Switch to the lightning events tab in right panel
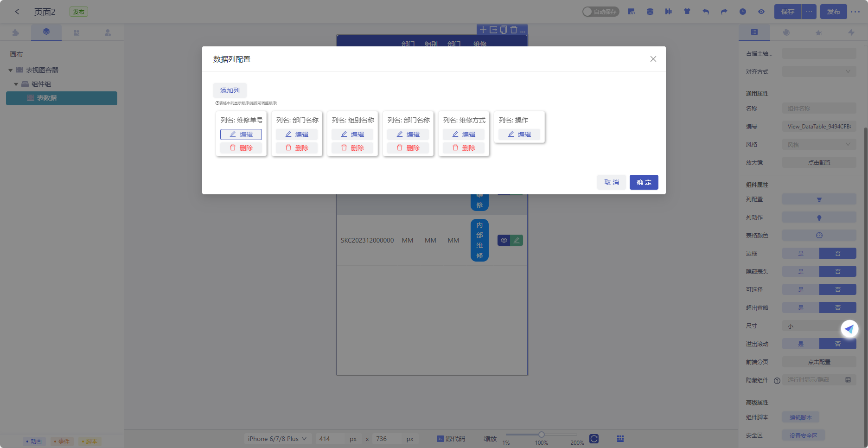This screenshot has width=868, height=448. (851, 32)
